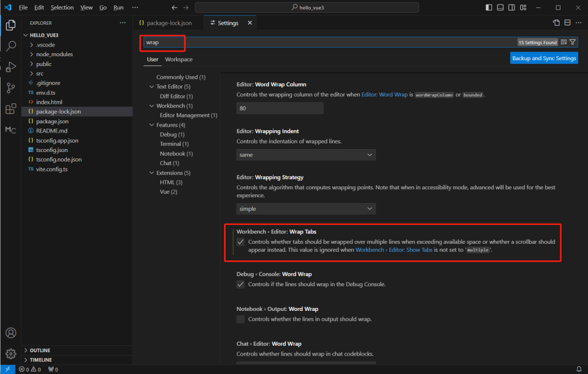The height and width of the screenshot is (374, 588).
Task: Open the Search view in activity bar
Action: [11, 46]
